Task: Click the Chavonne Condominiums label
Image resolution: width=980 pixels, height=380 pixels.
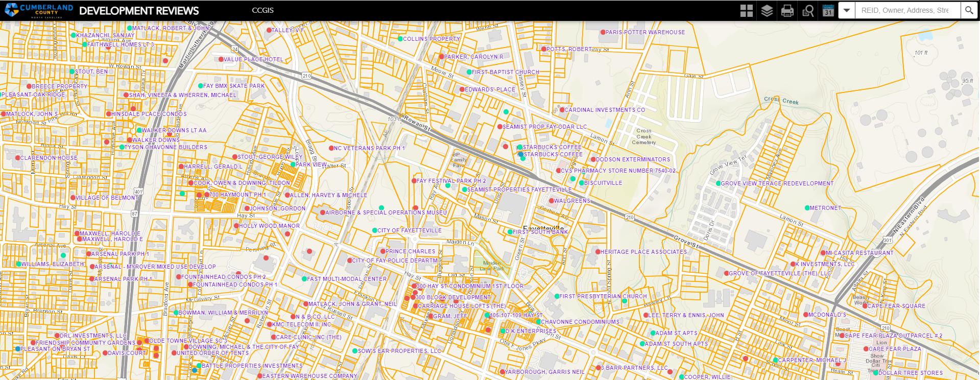Action: click(x=580, y=322)
